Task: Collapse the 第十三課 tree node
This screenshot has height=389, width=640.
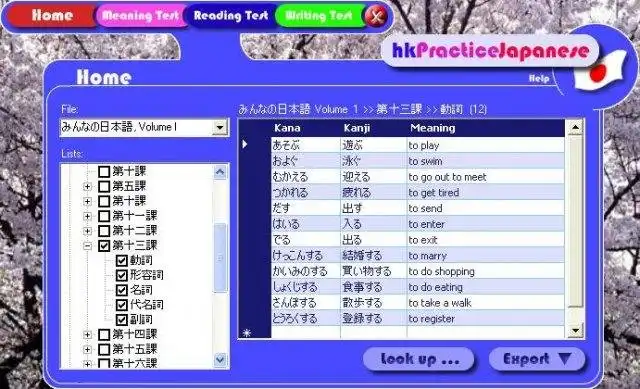Action: [87, 246]
